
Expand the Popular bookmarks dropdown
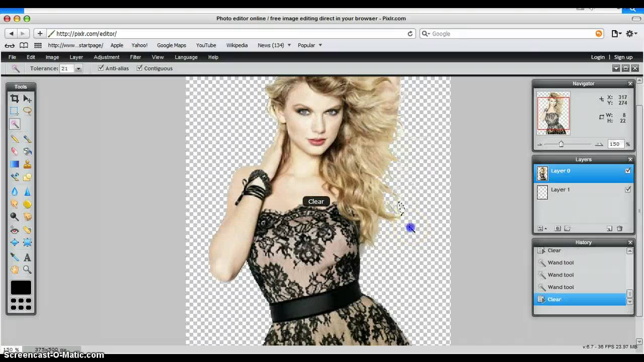[x=320, y=45]
